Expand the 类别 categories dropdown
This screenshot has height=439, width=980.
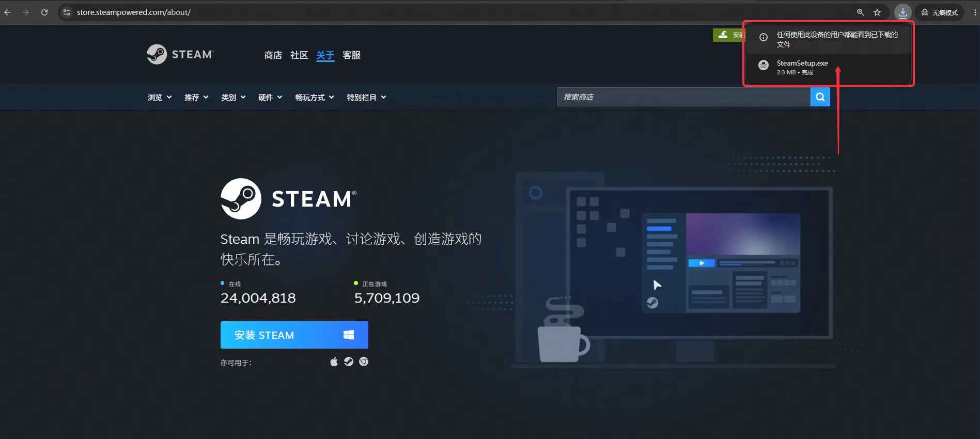click(x=234, y=98)
